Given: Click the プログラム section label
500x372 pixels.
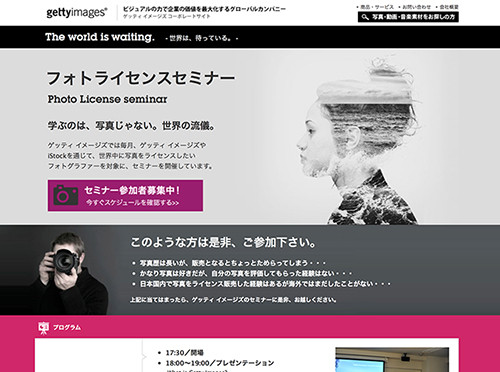Looking at the screenshot, I should pyautogui.click(x=67, y=328).
